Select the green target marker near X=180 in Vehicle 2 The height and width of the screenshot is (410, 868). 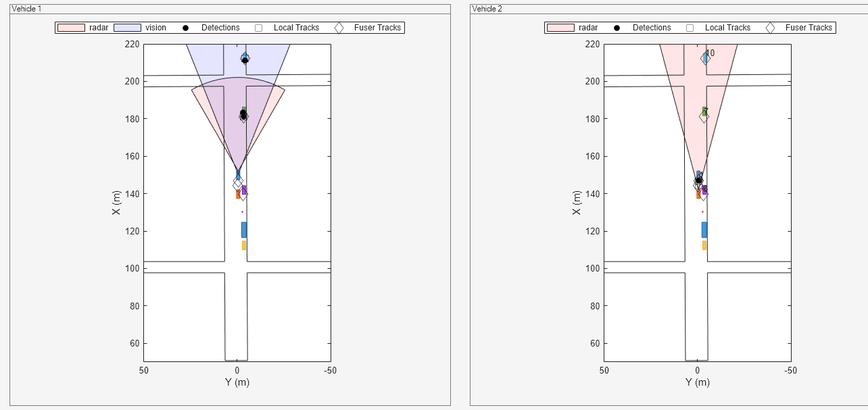click(x=703, y=109)
